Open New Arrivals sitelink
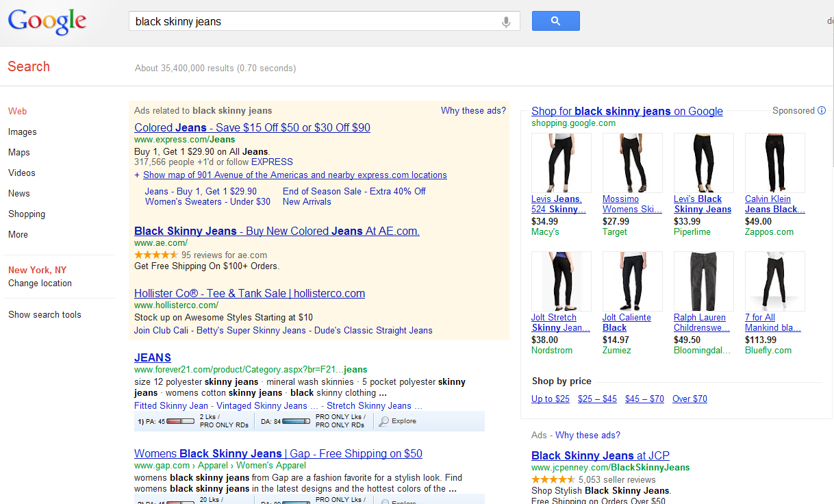Screen dimensions: 834x504 [307, 201]
